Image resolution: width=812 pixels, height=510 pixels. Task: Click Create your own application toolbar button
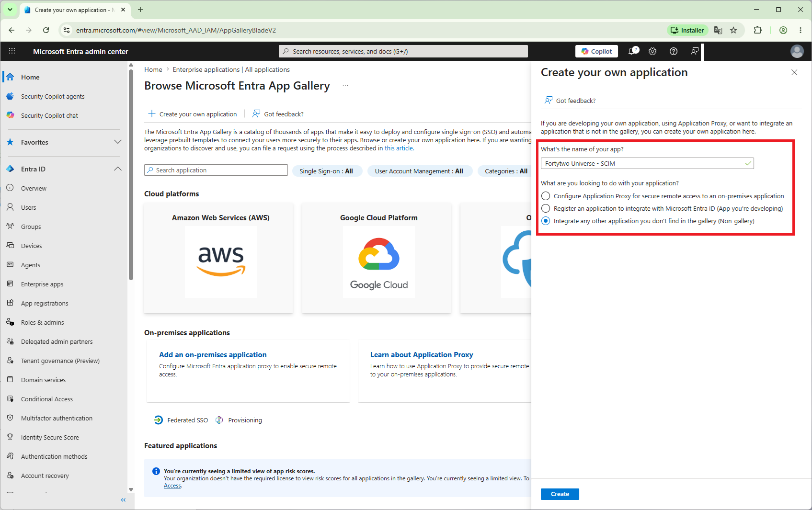(193, 114)
